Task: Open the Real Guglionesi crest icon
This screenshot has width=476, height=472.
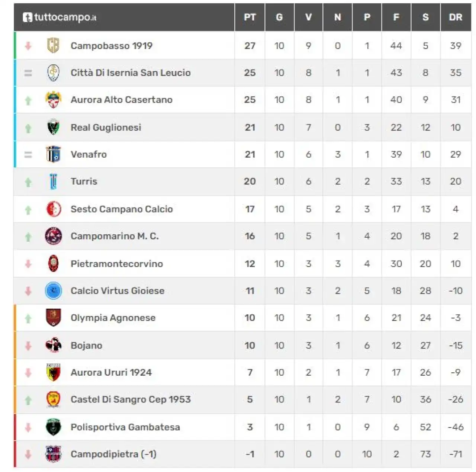Action: click(x=53, y=127)
